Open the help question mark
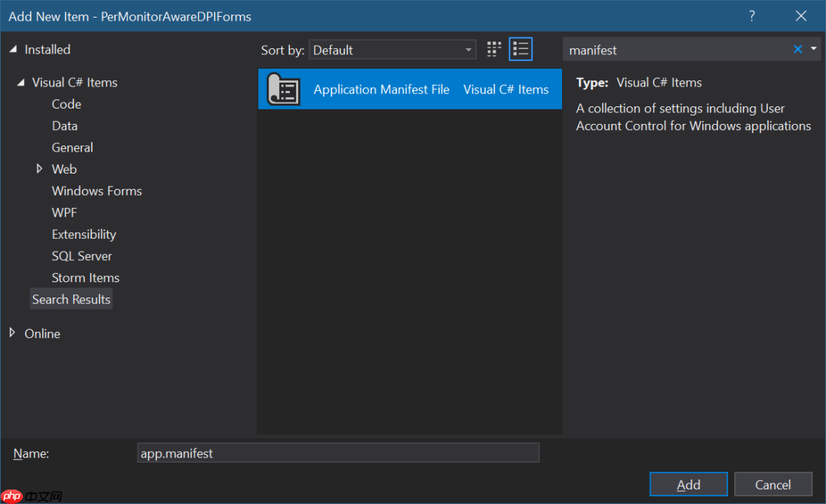 point(753,16)
